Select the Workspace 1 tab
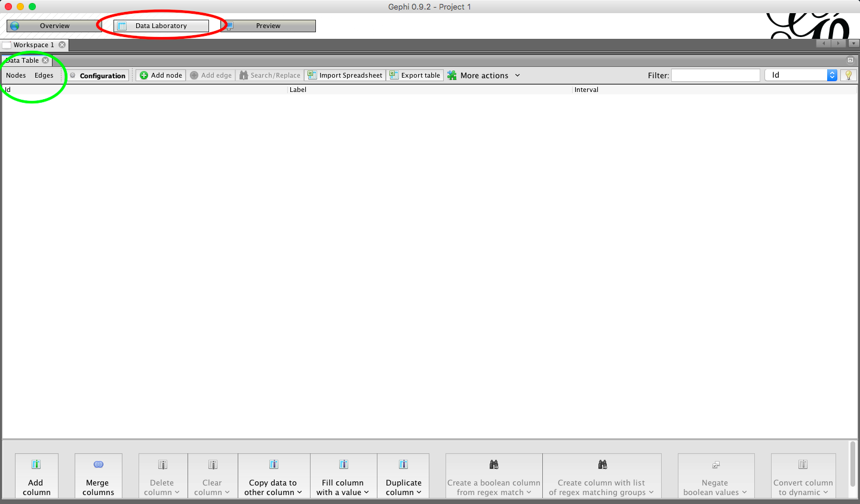 pyautogui.click(x=33, y=45)
